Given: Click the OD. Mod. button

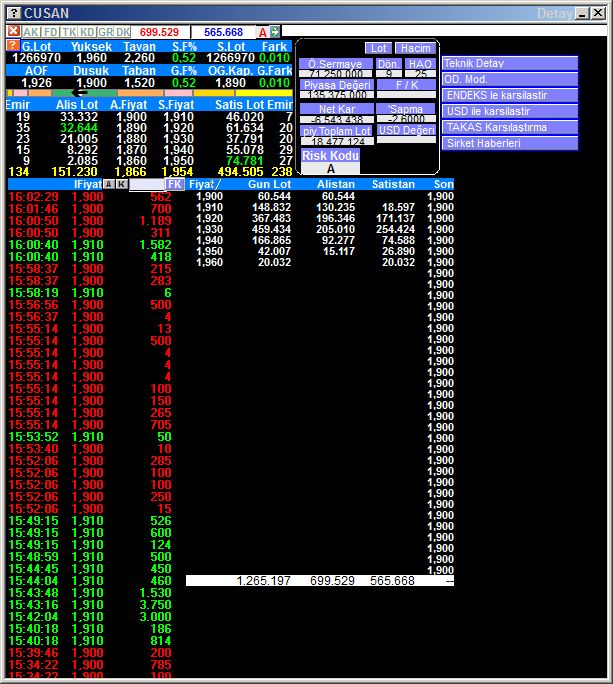Looking at the screenshot, I should (x=510, y=79).
